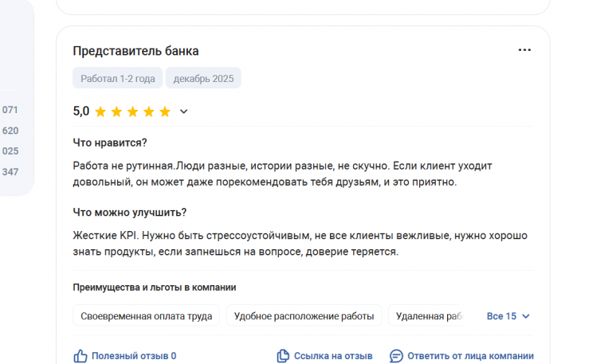Click Ссылка на отзыв link
This screenshot has height=364, width=612.
(x=333, y=356)
